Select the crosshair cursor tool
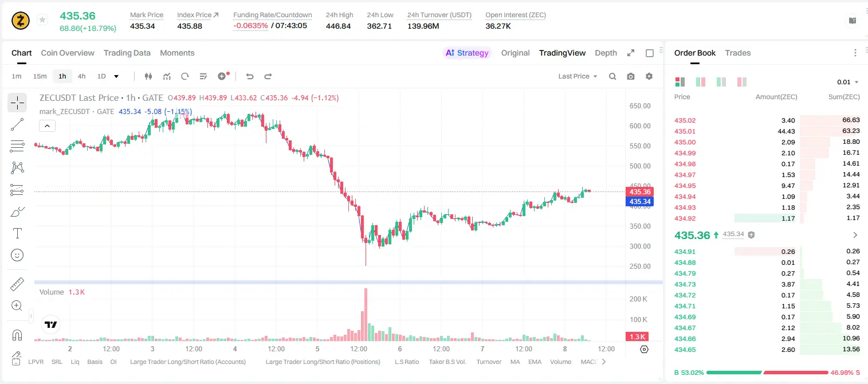Screen dimensions: 868x384 point(17,103)
